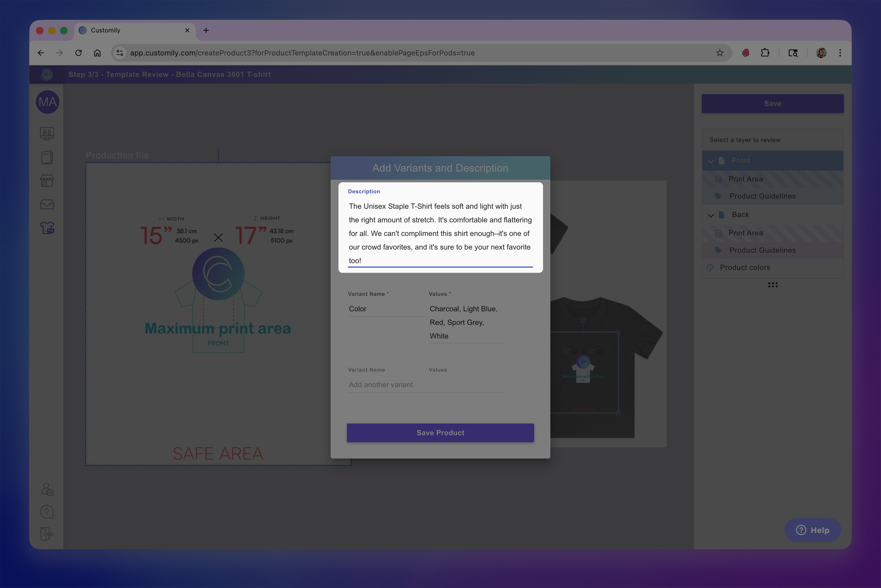Screen dimensions: 881x588
Task: Open the inbox tray sidebar icon
Action: pyautogui.click(x=47, y=204)
